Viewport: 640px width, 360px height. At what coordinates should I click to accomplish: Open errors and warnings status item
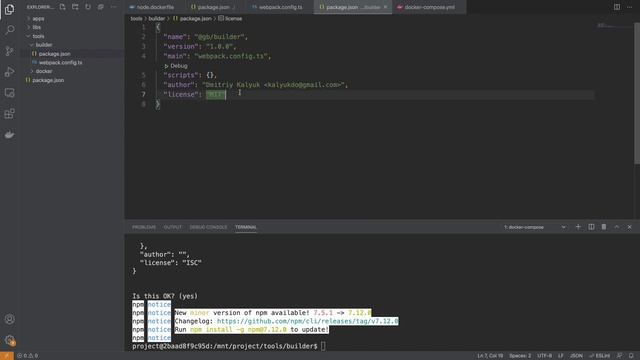27,356
